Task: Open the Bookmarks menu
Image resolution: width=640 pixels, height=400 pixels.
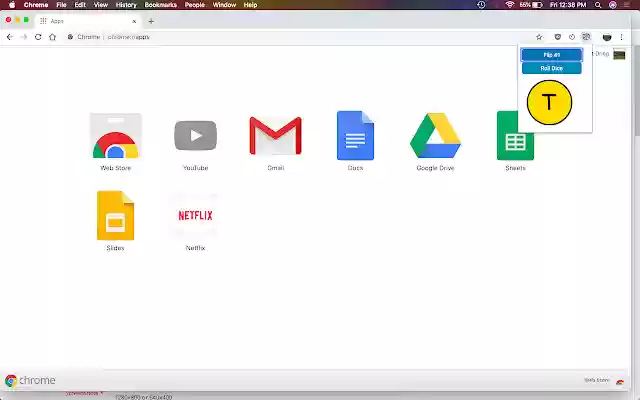Action: click(x=161, y=5)
